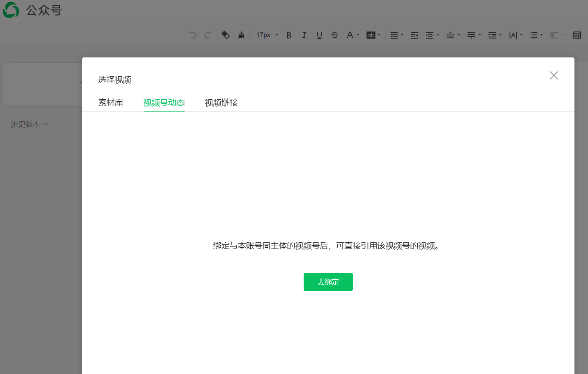Apply strikethrough formatting
588x374 pixels.
pos(334,35)
